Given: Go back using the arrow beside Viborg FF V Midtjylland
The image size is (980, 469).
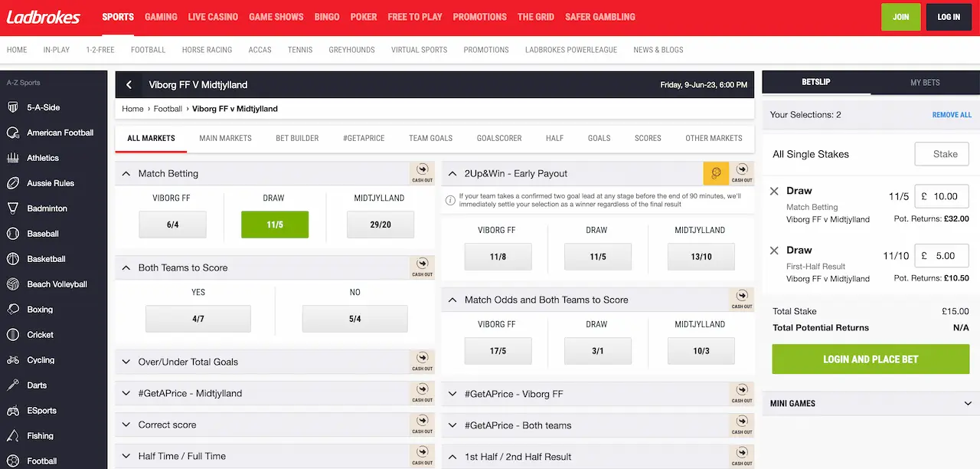Looking at the screenshot, I should (129, 85).
